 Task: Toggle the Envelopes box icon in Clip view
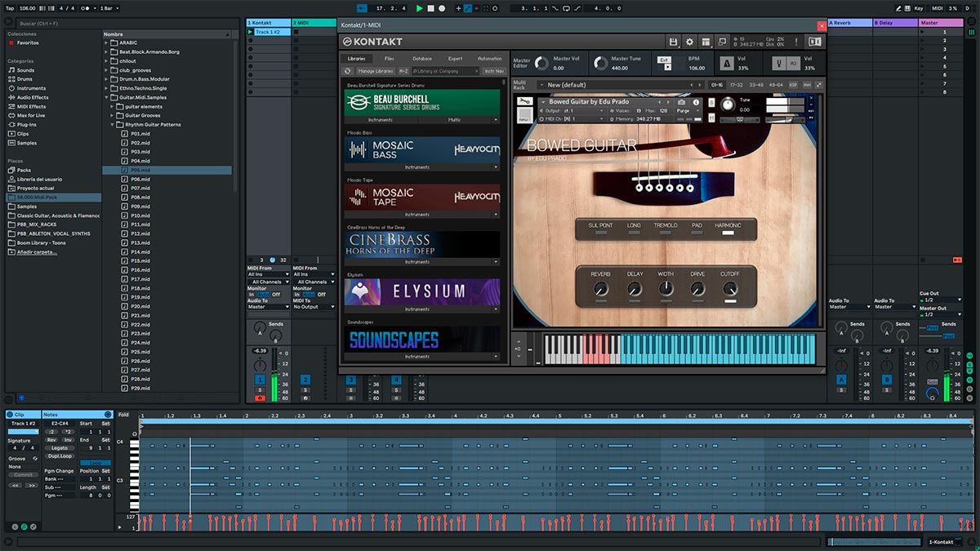[x=34, y=527]
